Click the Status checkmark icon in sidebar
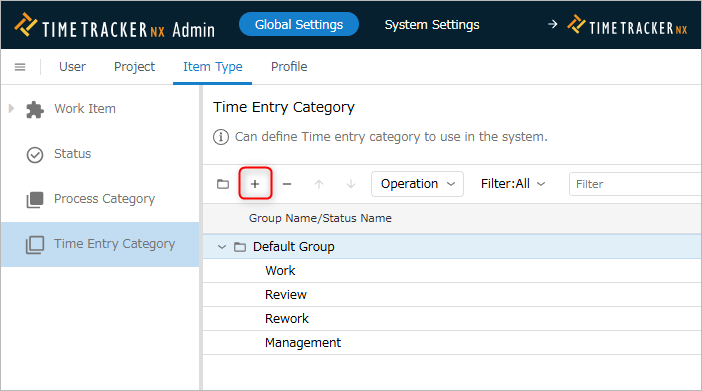This screenshot has width=702, height=391. point(35,155)
